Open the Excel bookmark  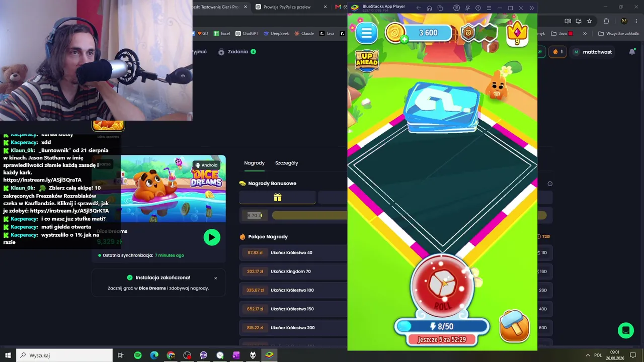tap(221, 34)
